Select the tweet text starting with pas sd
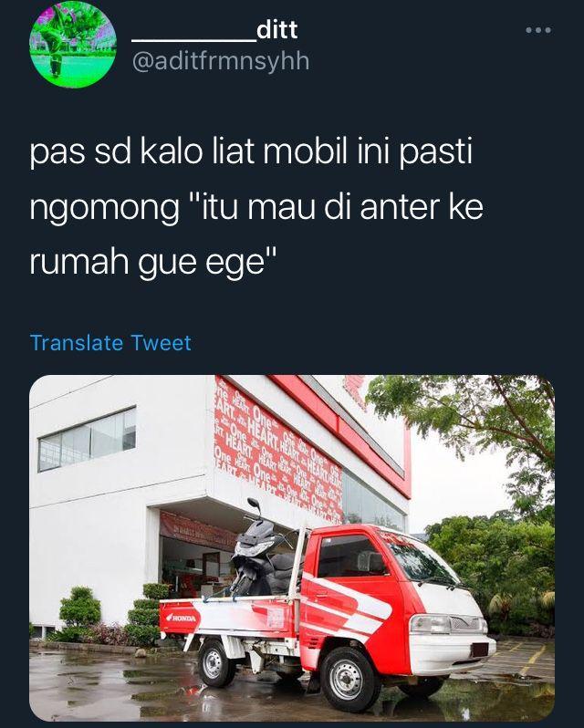The image size is (584, 728). [x=256, y=206]
